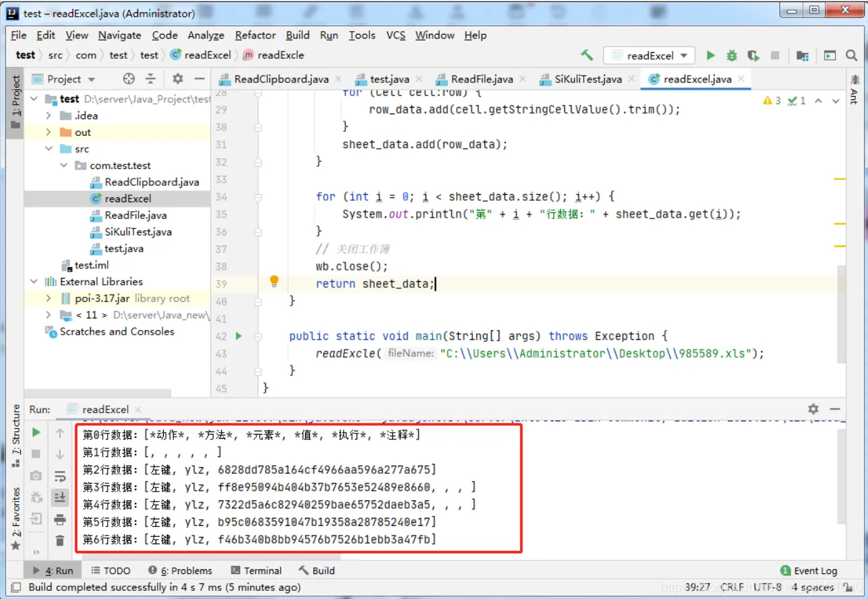The image size is (868, 599).
Task: Click UTF-8 encoding in status bar
Action: point(767,588)
